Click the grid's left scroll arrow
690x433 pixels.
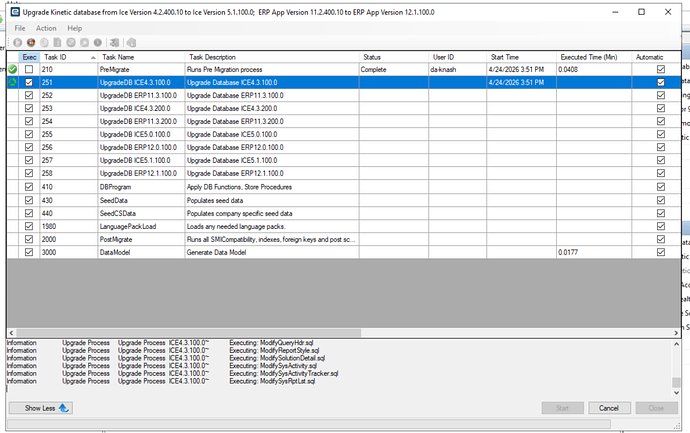coord(11,333)
